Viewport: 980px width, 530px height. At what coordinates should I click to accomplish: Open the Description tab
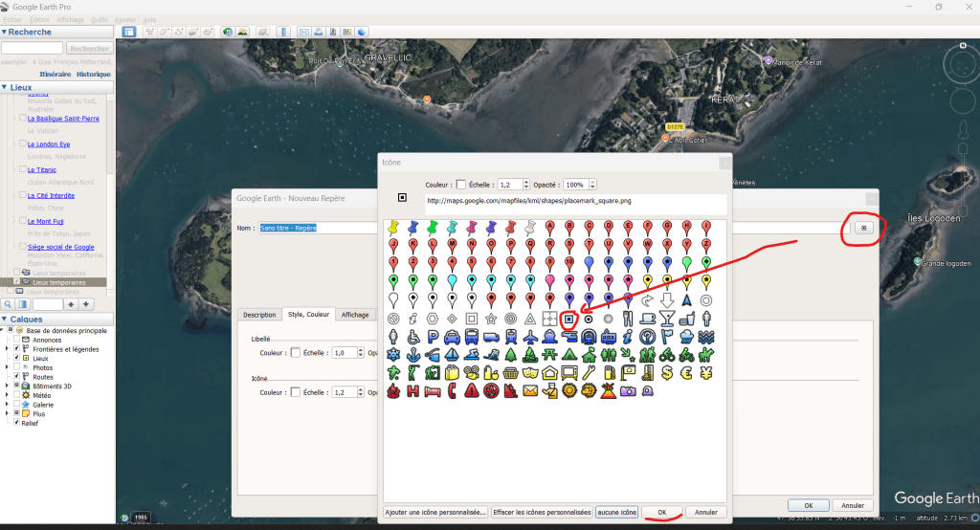pyautogui.click(x=259, y=315)
